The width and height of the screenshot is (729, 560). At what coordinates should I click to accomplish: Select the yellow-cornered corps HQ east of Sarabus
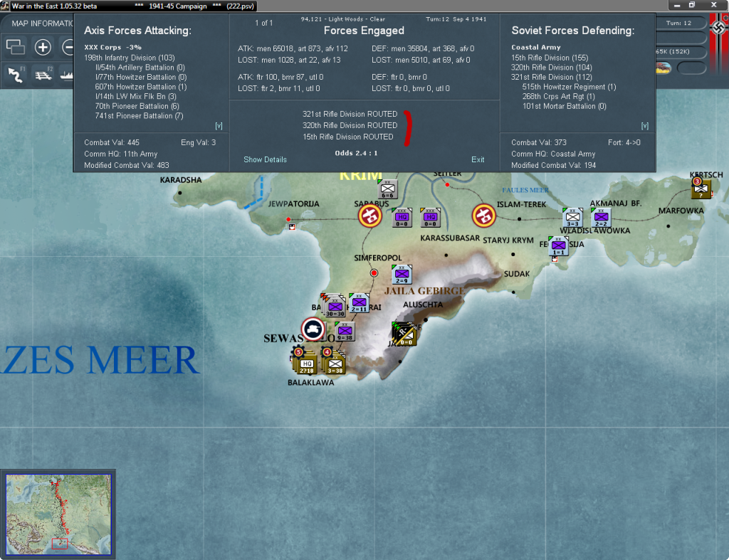coord(431,218)
